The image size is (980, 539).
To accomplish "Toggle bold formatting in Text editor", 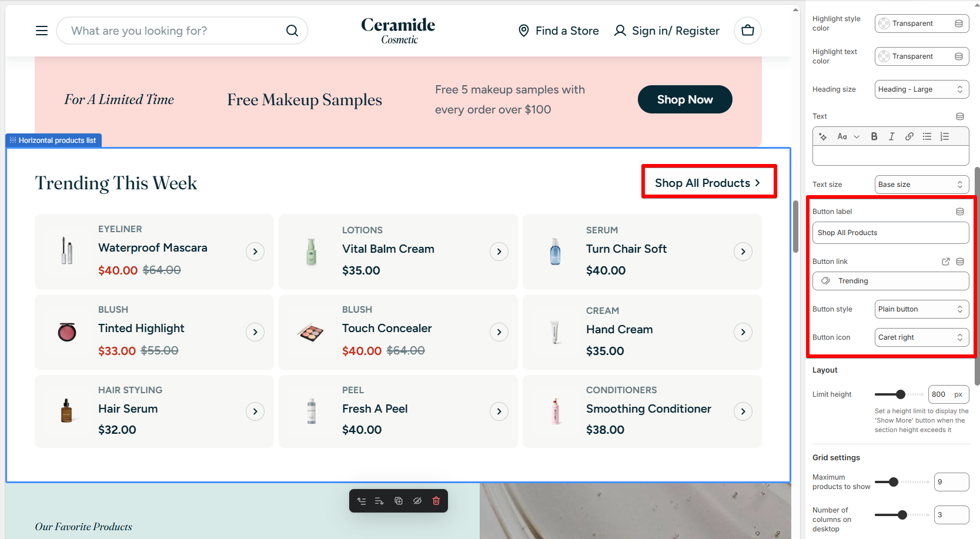I will point(874,136).
